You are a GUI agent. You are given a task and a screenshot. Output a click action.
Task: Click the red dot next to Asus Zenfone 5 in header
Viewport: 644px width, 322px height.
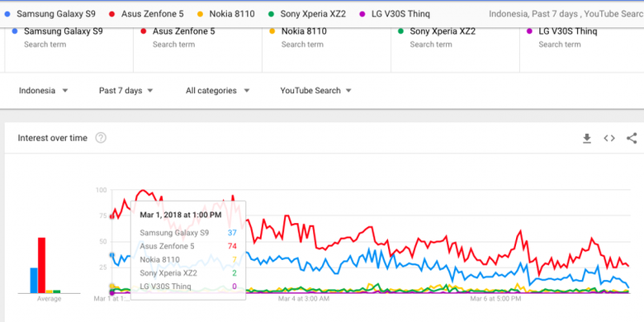tap(111, 14)
